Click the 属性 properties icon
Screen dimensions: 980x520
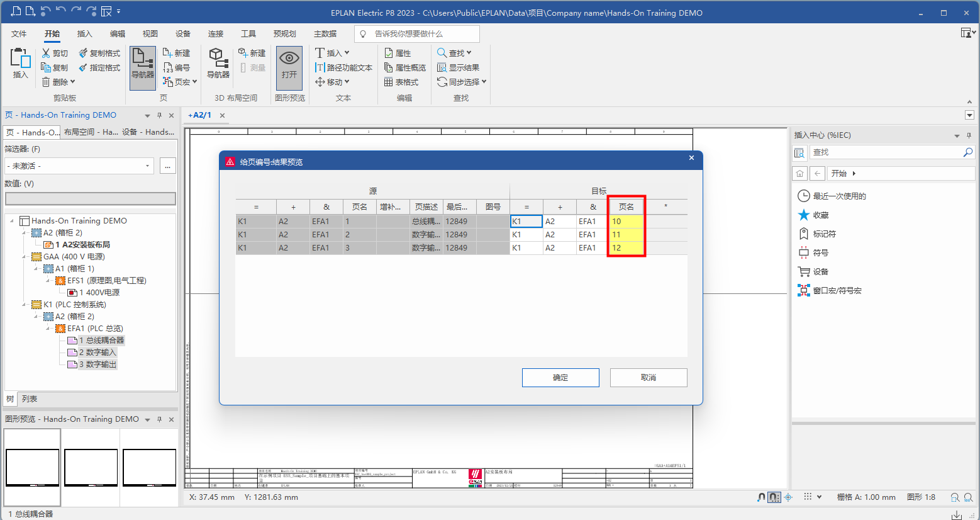coord(389,54)
